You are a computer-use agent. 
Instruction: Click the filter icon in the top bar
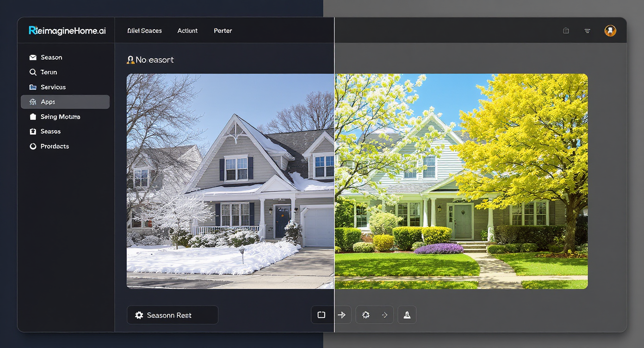tap(587, 31)
